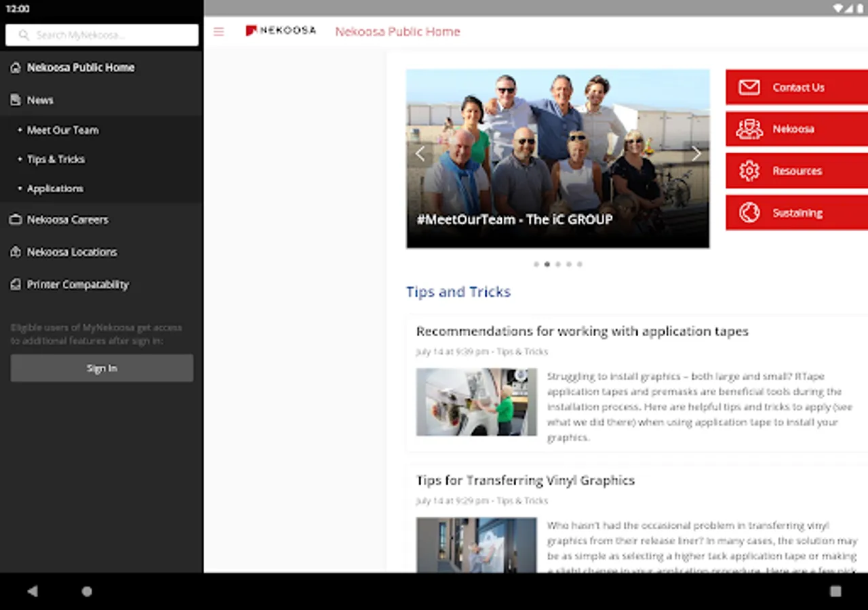Click the gear icon on Resources button
The width and height of the screenshot is (868, 610).
coord(749,171)
